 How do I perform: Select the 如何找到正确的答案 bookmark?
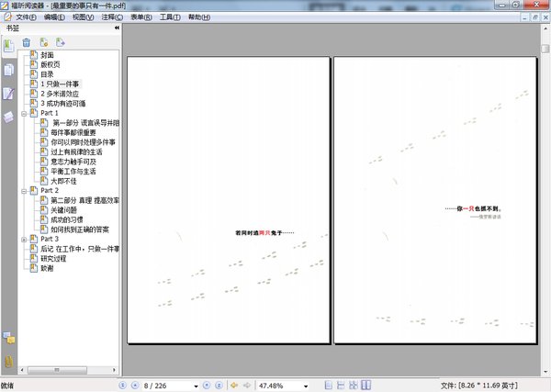80,230
